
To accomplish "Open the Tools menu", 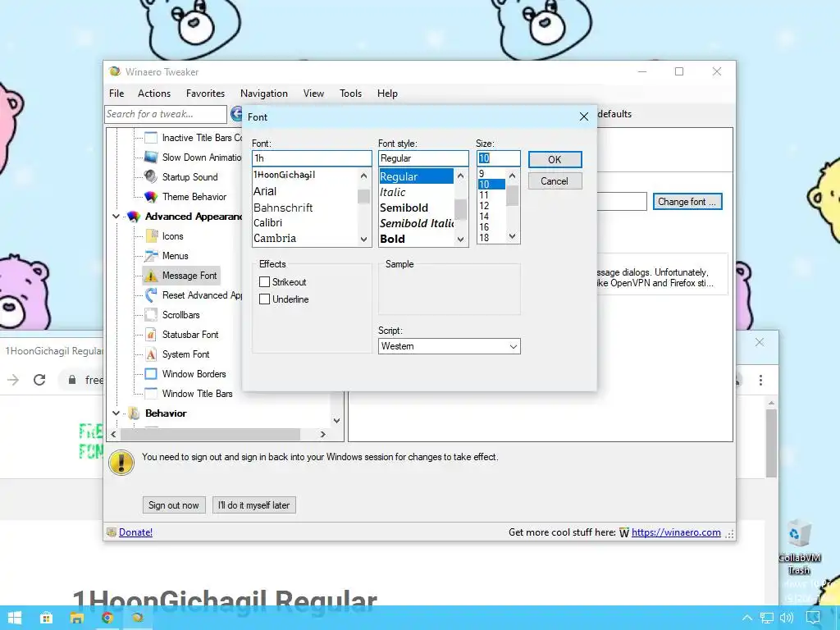I will tap(350, 94).
